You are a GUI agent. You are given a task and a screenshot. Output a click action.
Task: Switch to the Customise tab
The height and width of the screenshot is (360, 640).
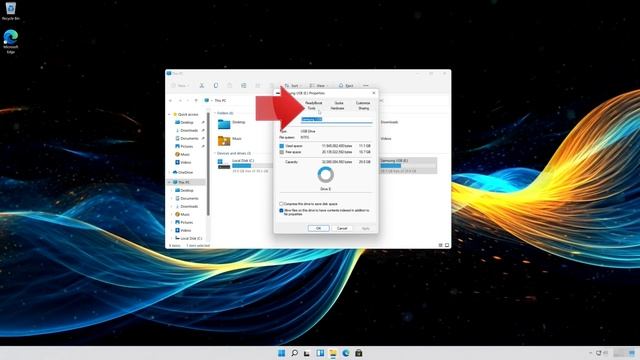[x=363, y=103]
